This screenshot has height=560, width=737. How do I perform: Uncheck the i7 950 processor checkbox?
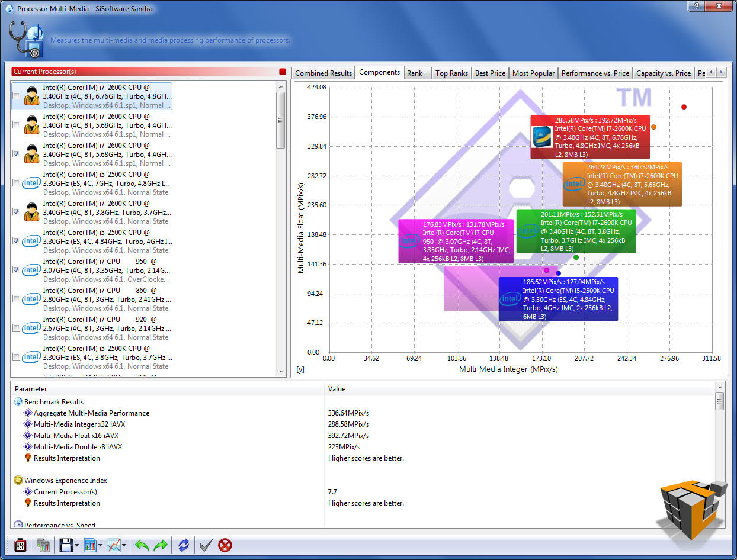coord(16,270)
